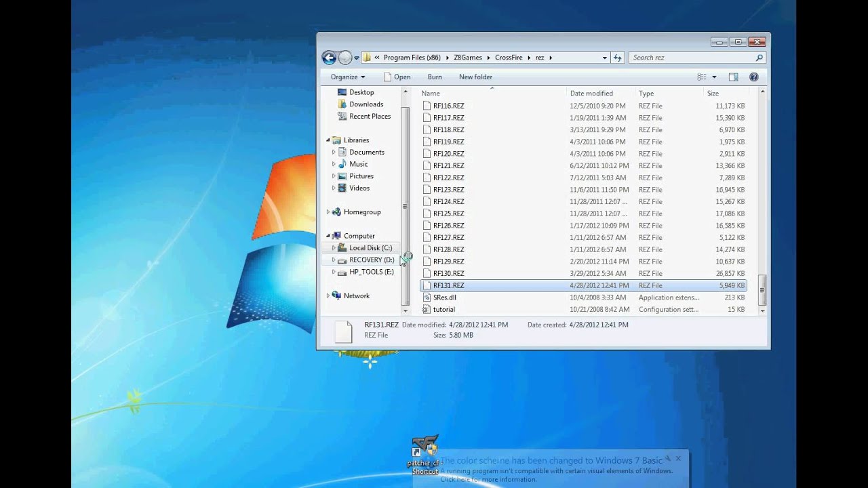Click Burn in the toolbar
Viewport: 868px width, 488px height.
click(x=435, y=77)
